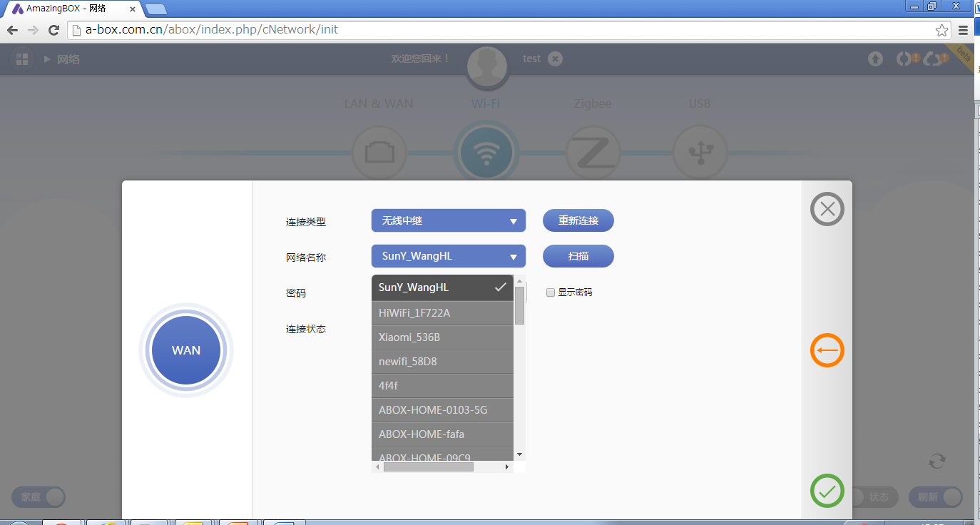This screenshot has width=980, height=525.
Task: Click the upload arrow icon in header
Action: coord(875,59)
